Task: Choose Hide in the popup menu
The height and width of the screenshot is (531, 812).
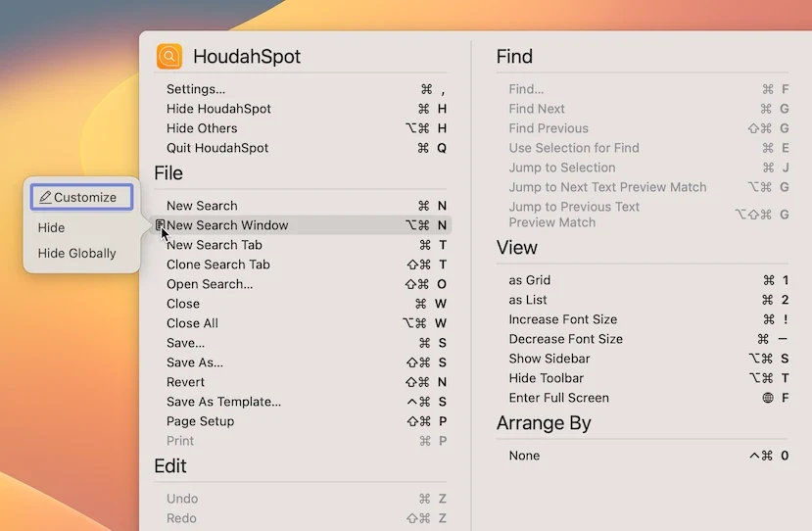Action: point(51,228)
